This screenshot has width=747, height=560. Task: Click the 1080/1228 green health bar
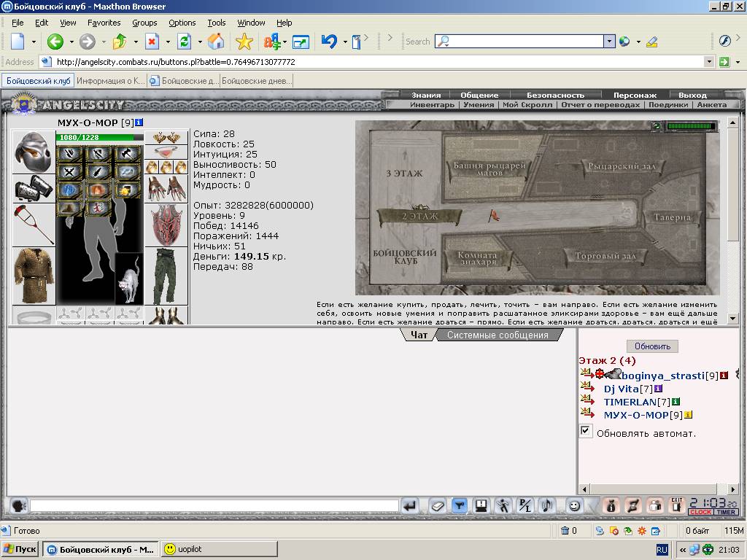[x=99, y=137]
